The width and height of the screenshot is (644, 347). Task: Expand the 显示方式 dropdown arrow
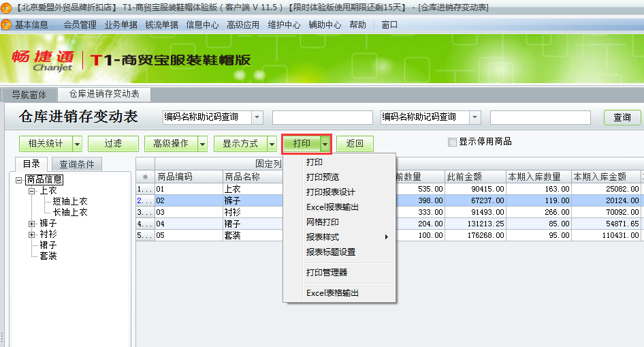click(x=272, y=144)
